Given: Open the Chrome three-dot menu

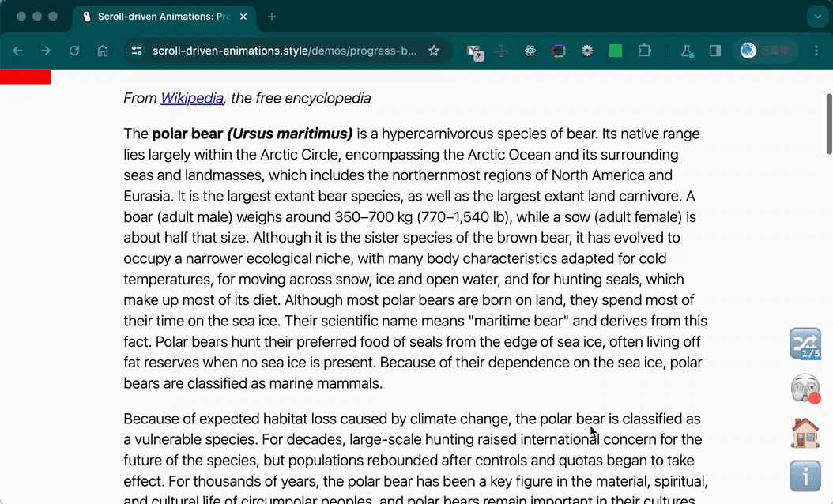Looking at the screenshot, I should point(816,51).
